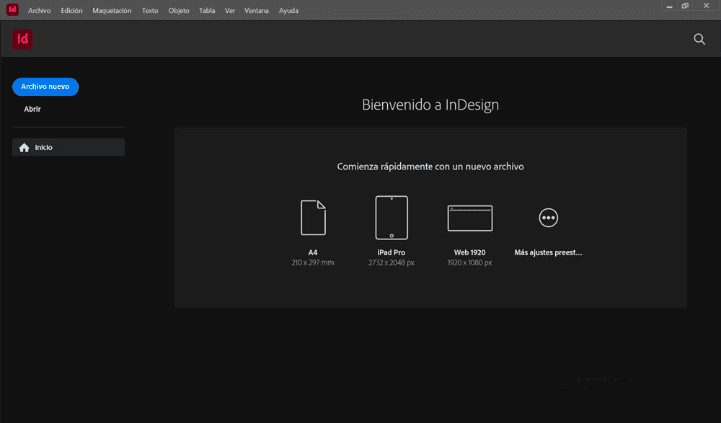Click the 210 x 297 mm dimensions text
This screenshot has height=423, width=721.
pyautogui.click(x=313, y=263)
